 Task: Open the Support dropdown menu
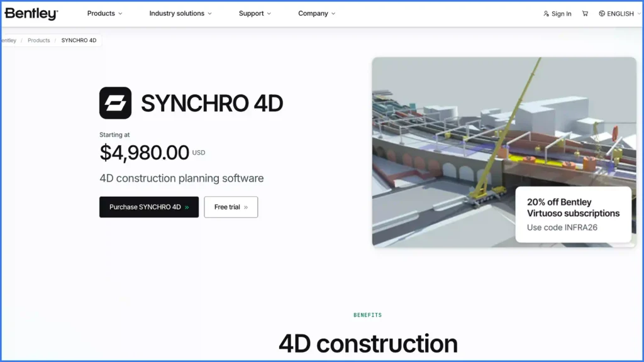(x=255, y=14)
